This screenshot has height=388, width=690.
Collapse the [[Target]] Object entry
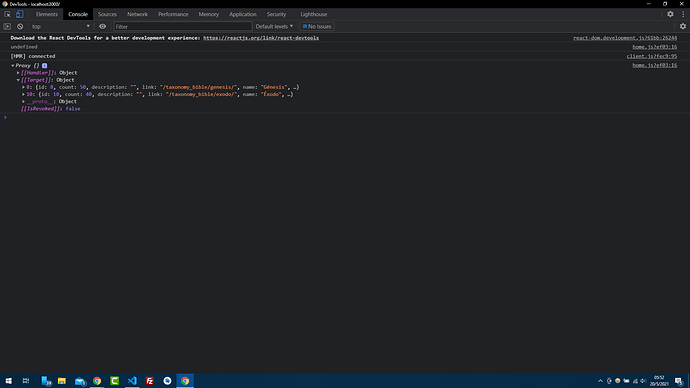tap(18, 80)
